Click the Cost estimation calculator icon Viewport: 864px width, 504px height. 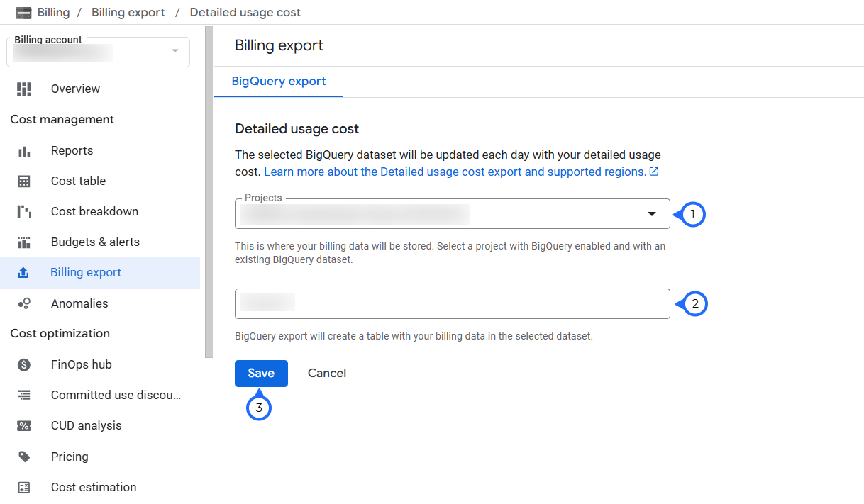pos(24,487)
